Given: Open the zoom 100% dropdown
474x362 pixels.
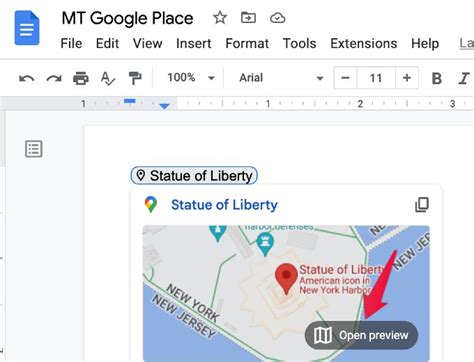Looking at the screenshot, I should (191, 78).
